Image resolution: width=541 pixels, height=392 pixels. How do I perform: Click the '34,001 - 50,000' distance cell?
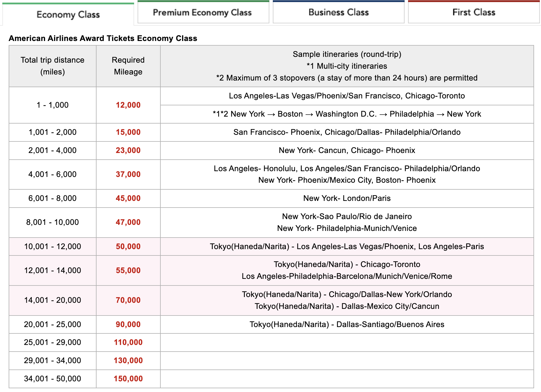pyautogui.click(x=53, y=379)
